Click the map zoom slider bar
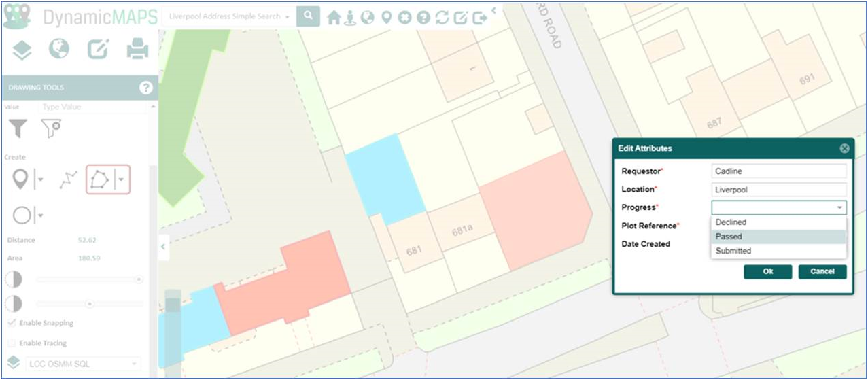Image resolution: width=868 pixels, height=380 pixels. pyautogui.click(x=173, y=333)
